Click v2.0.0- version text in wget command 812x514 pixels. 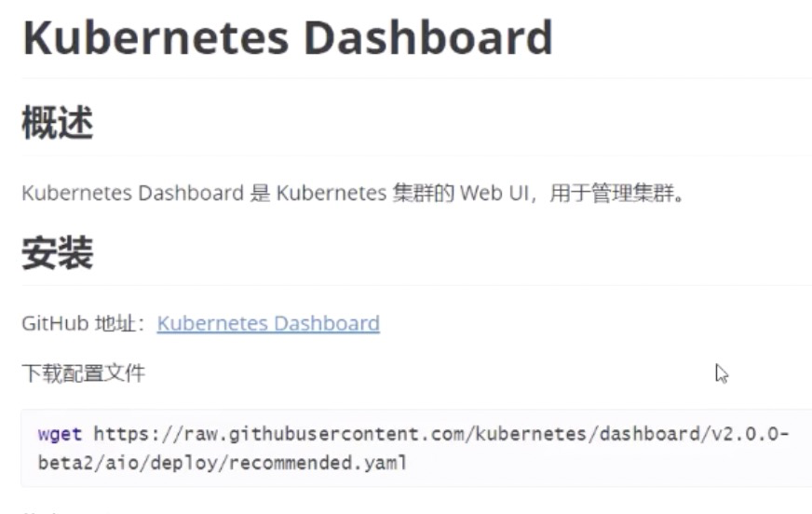pyautogui.click(x=751, y=434)
